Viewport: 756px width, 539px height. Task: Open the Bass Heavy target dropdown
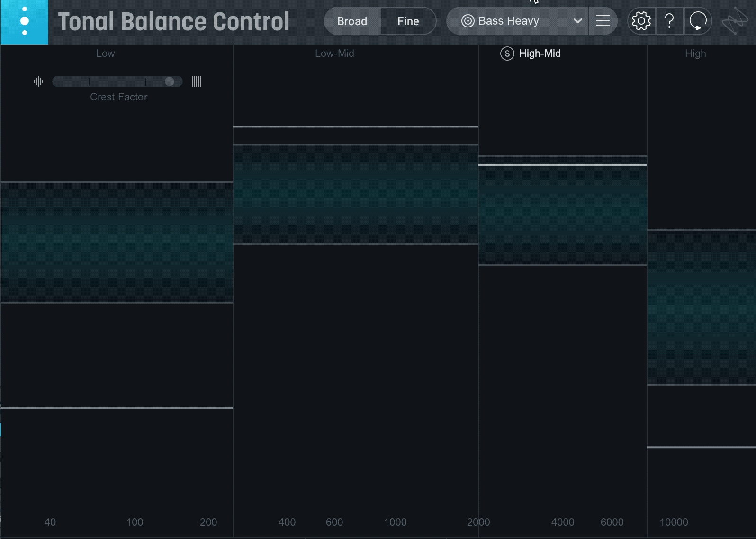point(517,21)
